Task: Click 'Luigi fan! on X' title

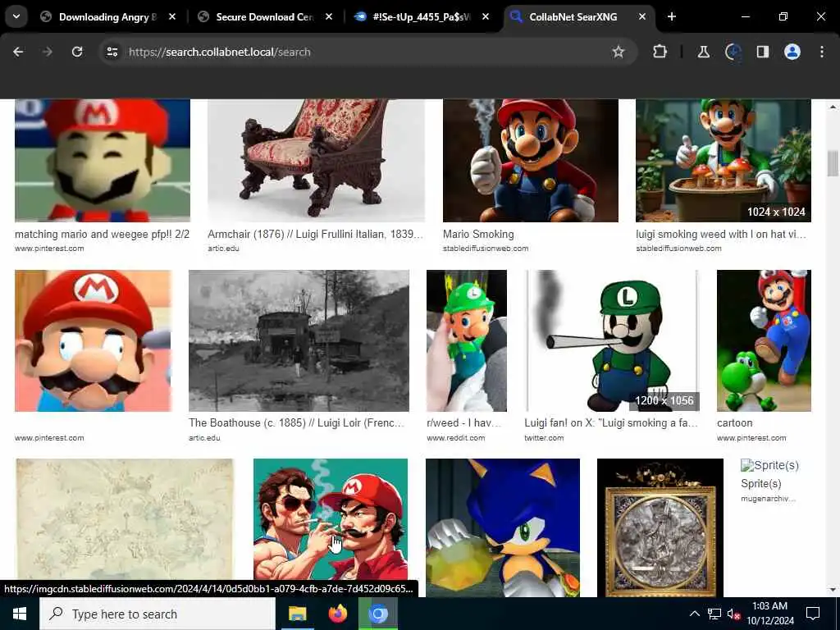Action: (611, 422)
